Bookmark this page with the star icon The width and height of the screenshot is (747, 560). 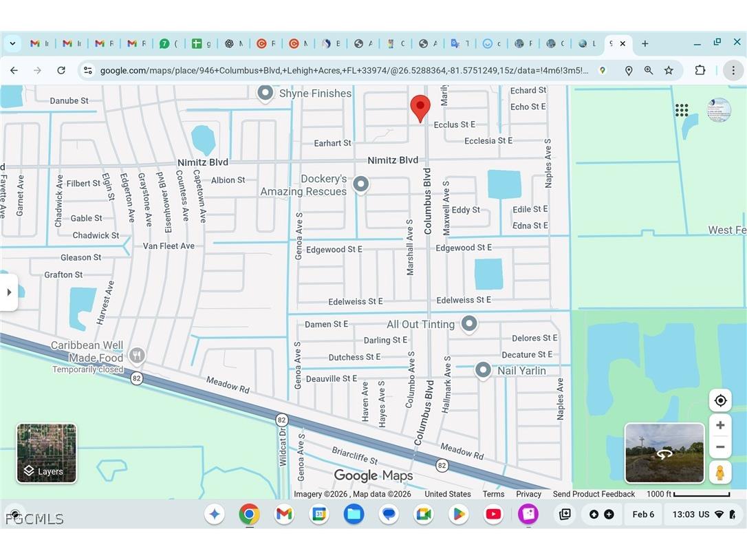[668, 70]
